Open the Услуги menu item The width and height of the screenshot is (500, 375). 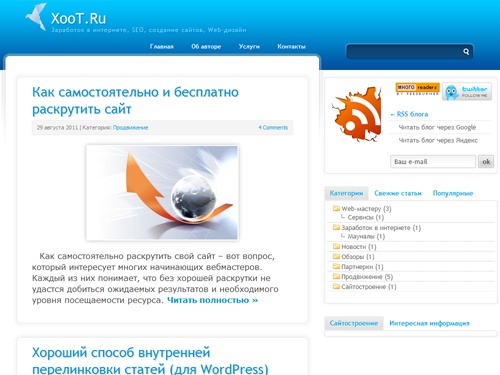pyautogui.click(x=249, y=46)
